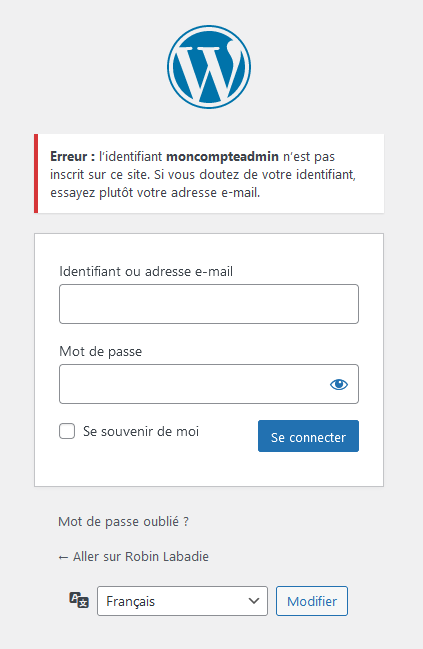Click the "Se souvenir de moi" label text
423x649 pixels.
(x=141, y=431)
